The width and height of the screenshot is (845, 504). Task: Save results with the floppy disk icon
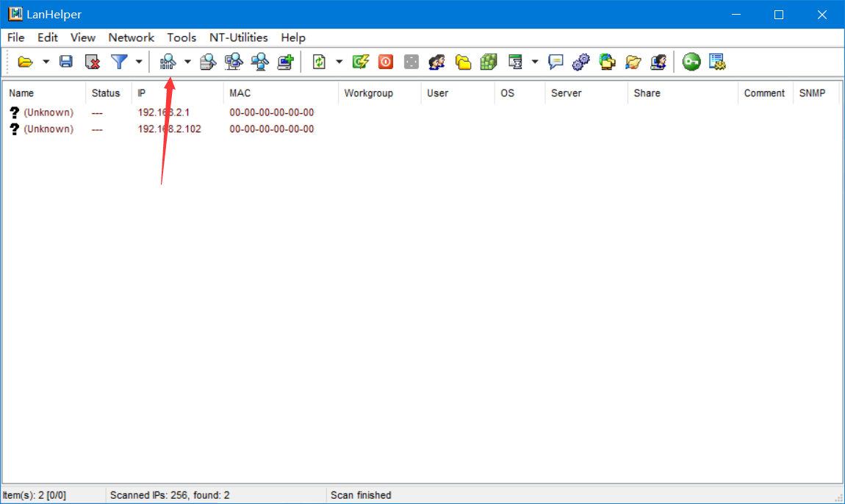pyautogui.click(x=65, y=62)
